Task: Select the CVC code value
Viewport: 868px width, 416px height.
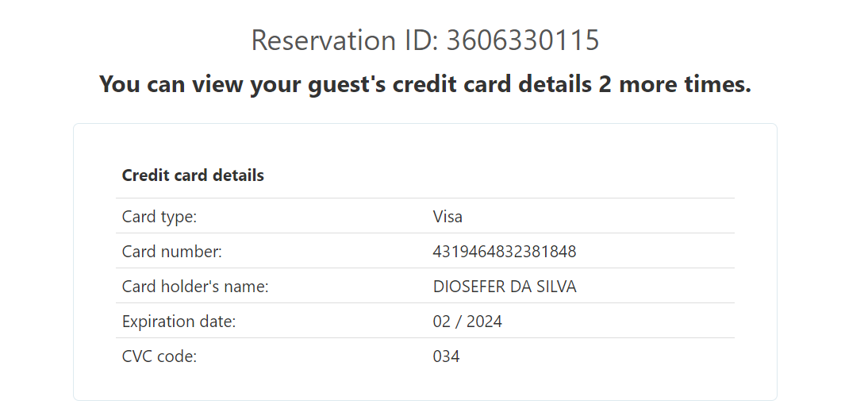Action: 446,356
